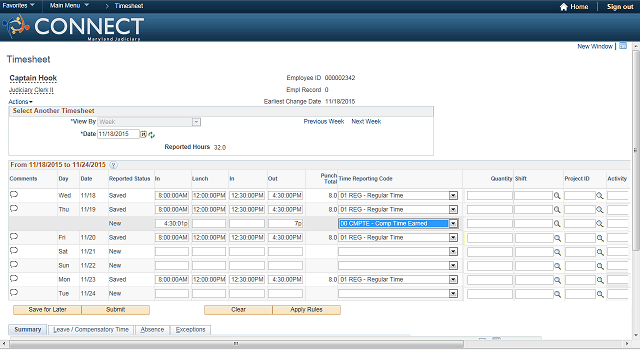Click the horizontal scrollbar right arrow
Viewport: 640px width, 360px height.
(627, 344)
